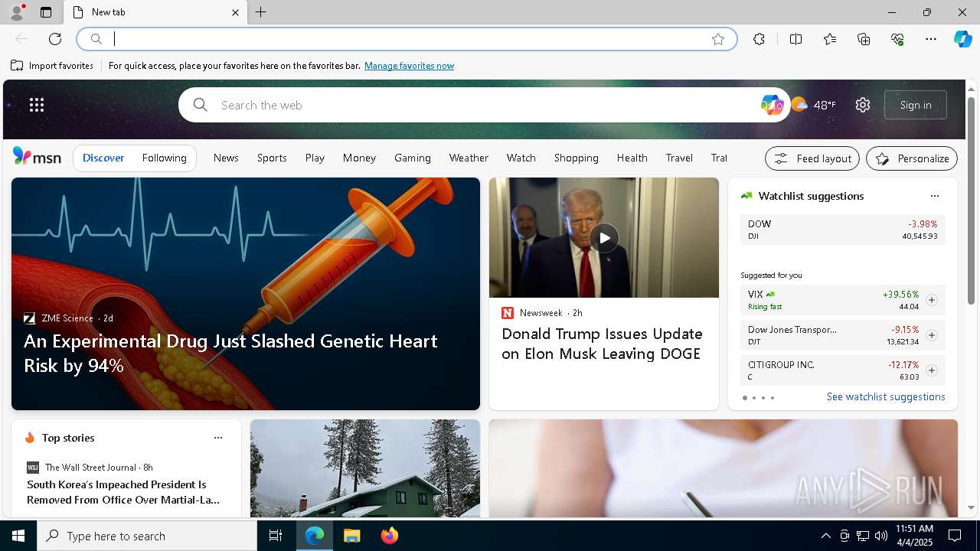Open the Sports category
980x551 pixels.
coord(272,158)
